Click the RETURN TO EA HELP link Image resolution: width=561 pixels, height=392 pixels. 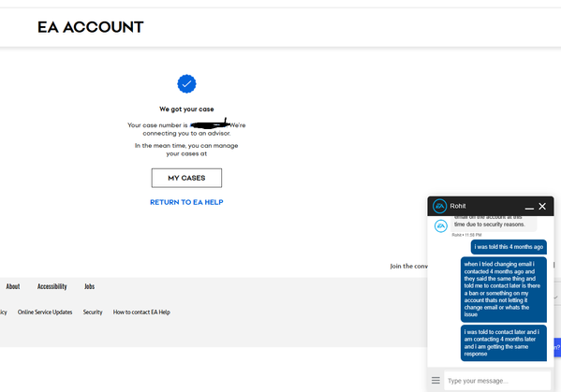coord(186,202)
